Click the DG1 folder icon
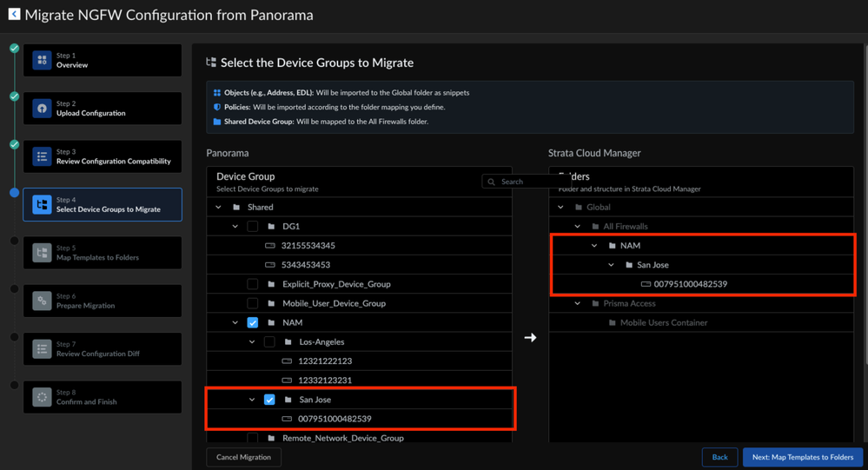The width and height of the screenshot is (868, 470). (271, 227)
